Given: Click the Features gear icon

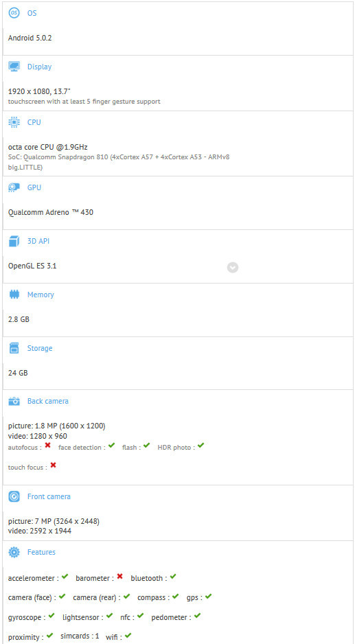Looking at the screenshot, I should click(14, 552).
